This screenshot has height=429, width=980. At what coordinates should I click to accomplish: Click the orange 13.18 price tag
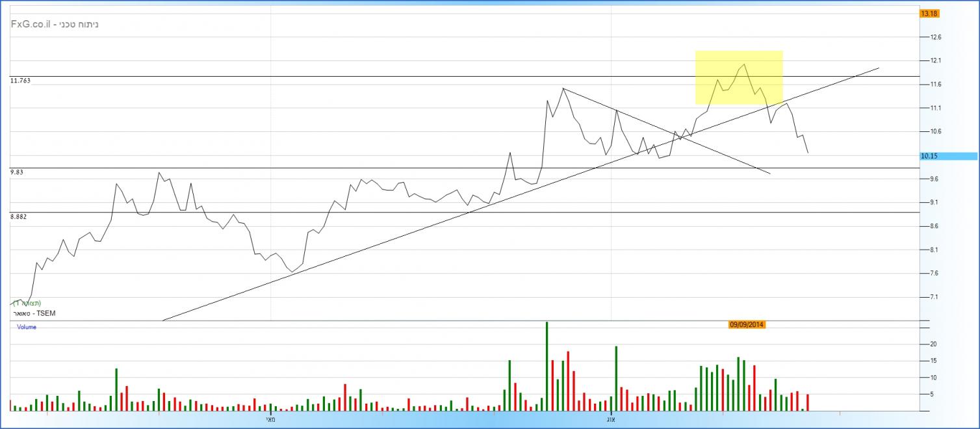(927, 14)
